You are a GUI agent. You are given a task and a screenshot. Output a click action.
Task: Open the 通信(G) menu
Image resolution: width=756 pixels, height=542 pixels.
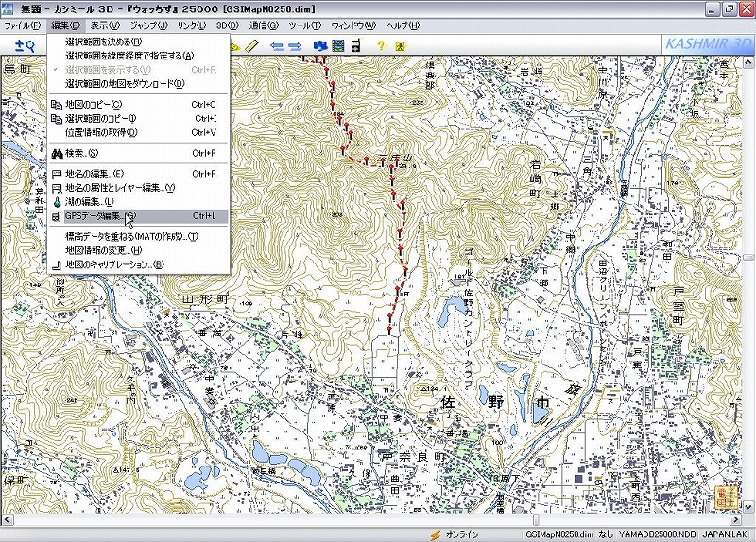click(x=264, y=25)
